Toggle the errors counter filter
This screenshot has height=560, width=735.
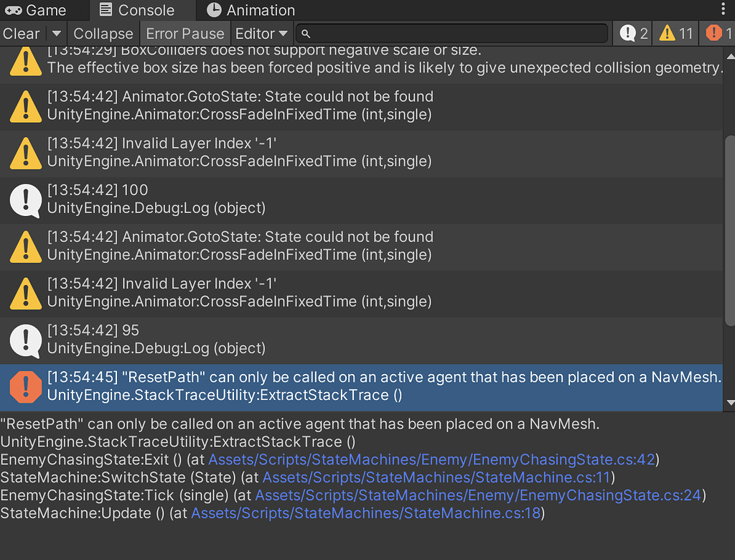(718, 33)
